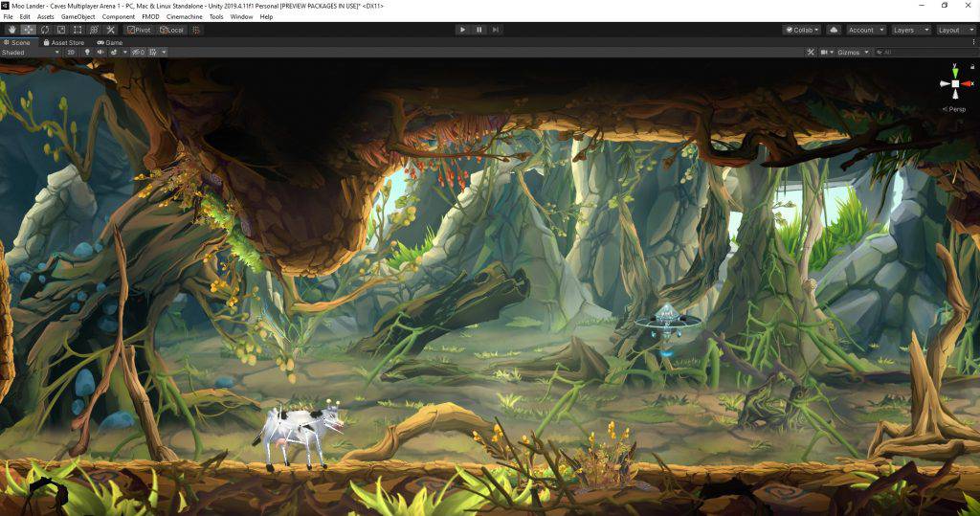This screenshot has width=980, height=516.
Task: Open custom editor tools in main toolbar
Action: (x=111, y=30)
